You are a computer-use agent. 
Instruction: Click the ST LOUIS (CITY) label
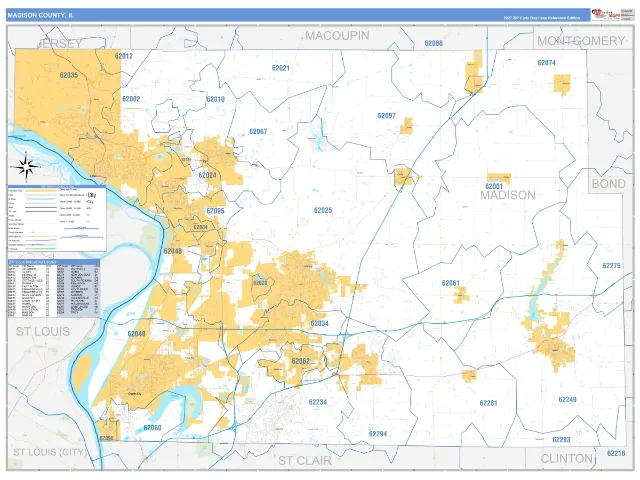[x=50, y=452]
